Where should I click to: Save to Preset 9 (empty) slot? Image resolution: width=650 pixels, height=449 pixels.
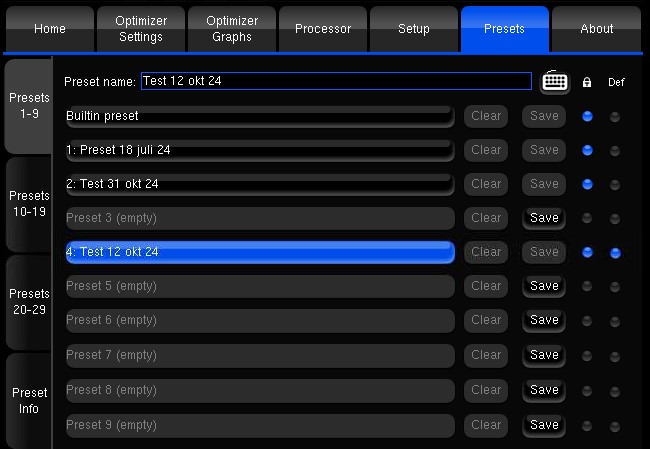click(544, 425)
